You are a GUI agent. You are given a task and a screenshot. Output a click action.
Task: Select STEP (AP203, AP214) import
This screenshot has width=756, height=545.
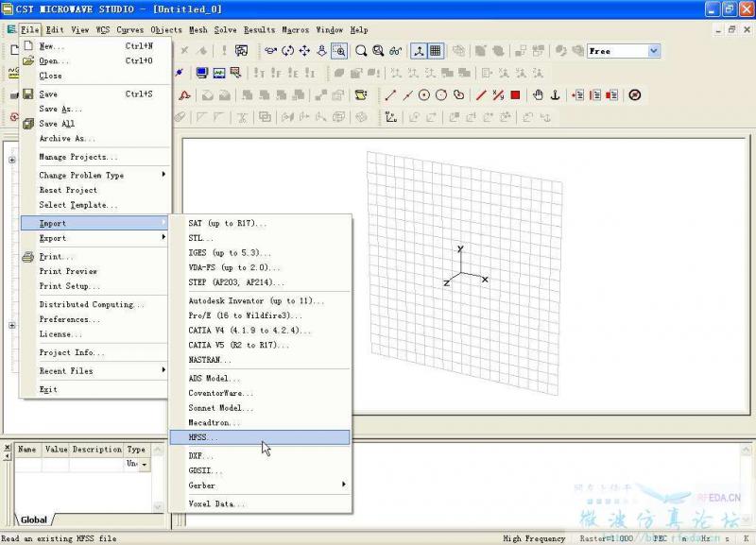(261, 282)
